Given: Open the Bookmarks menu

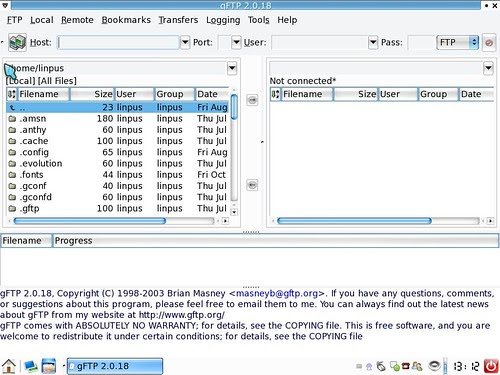Looking at the screenshot, I should pyautogui.click(x=126, y=20).
